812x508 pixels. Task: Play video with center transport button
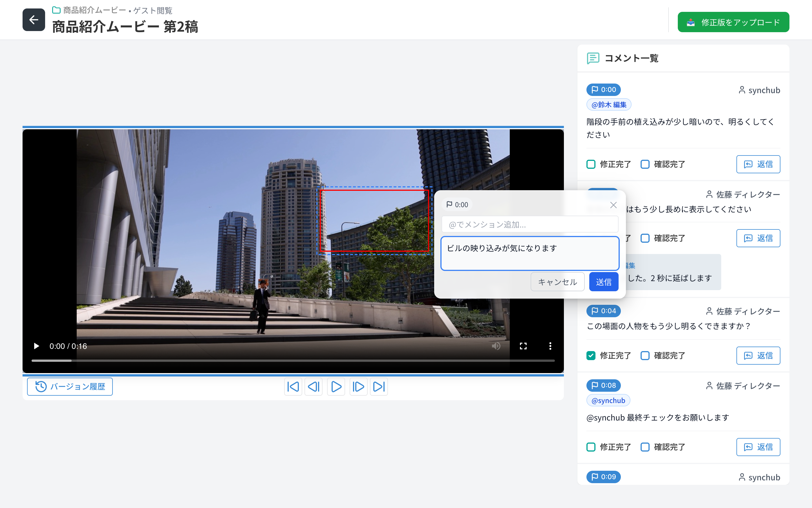(336, 387)
